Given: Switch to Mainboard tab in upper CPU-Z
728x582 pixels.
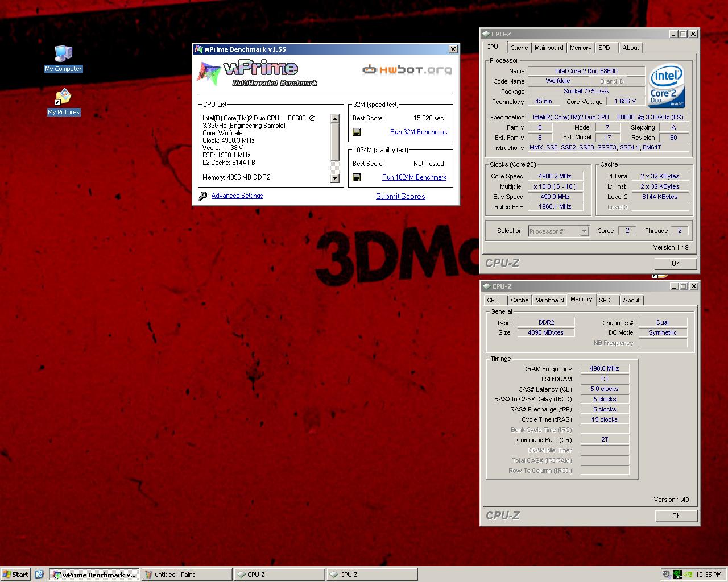Looking at the screenshot, I should [549, 48].
